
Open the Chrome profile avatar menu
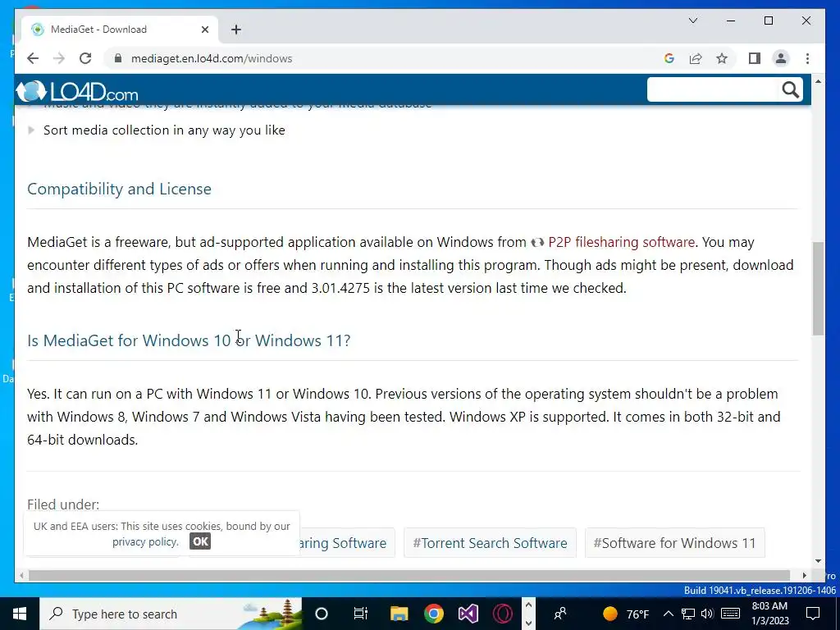tap(781, 58)
